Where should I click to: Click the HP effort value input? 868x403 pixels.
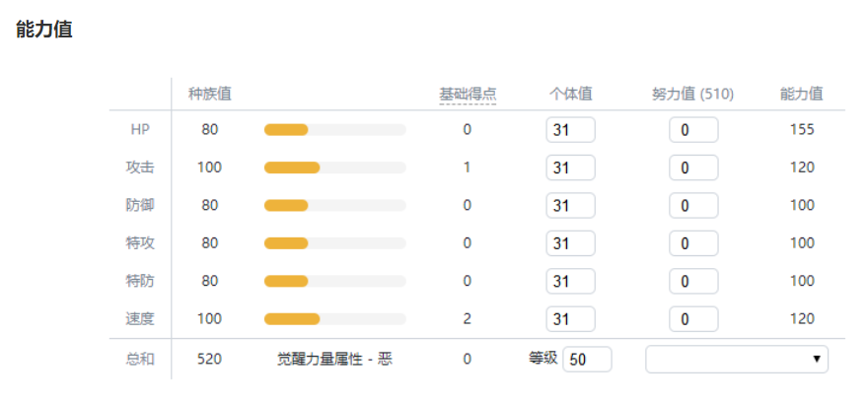coord(693,130)
